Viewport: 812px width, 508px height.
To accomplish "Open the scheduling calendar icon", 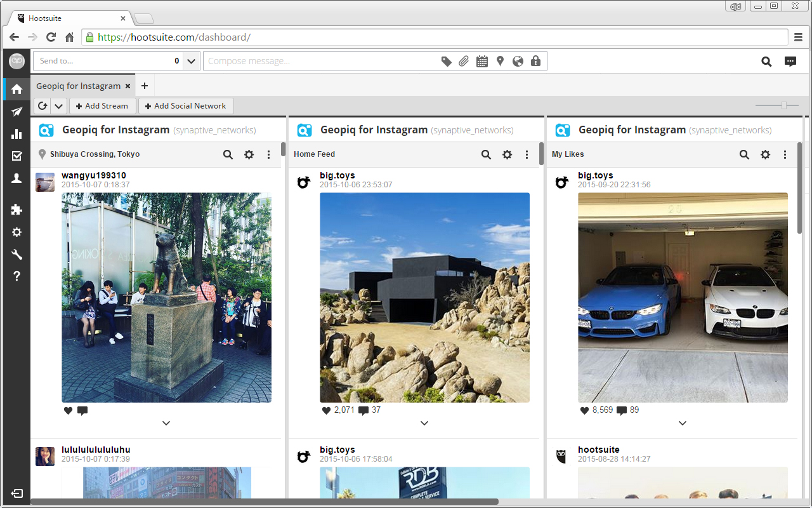I will click(x=482, y=62).
